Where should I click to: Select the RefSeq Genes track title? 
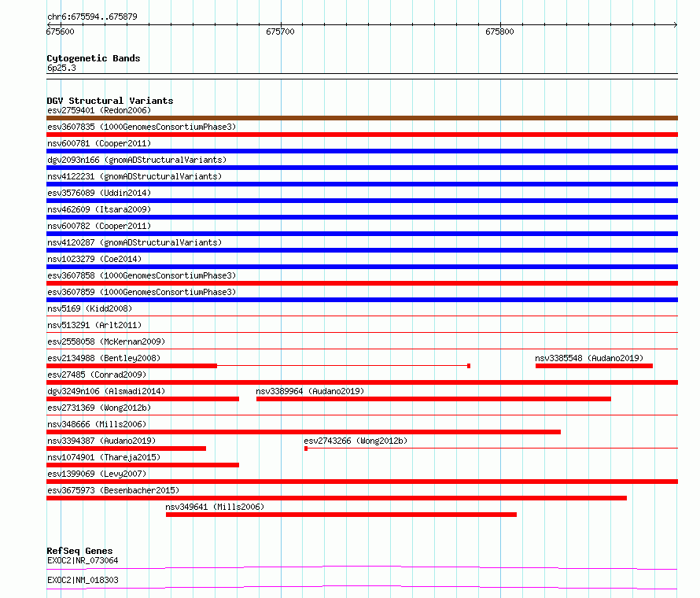(79, 551)
